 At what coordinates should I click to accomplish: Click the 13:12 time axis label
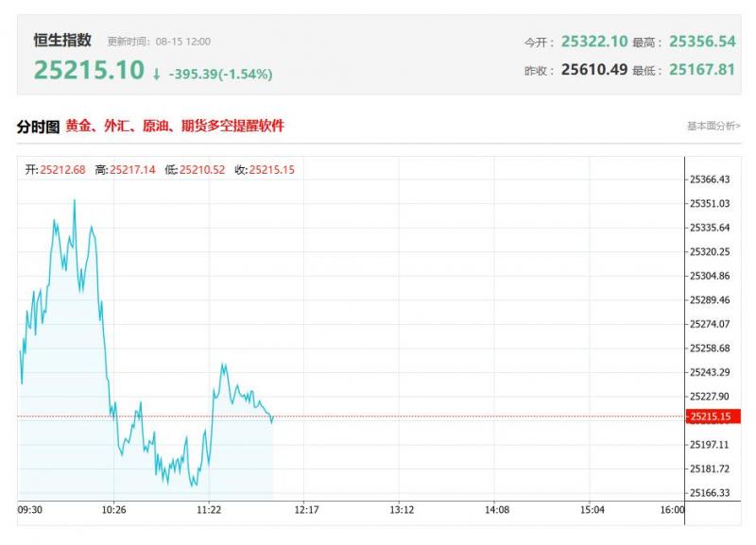pos(402,510)
